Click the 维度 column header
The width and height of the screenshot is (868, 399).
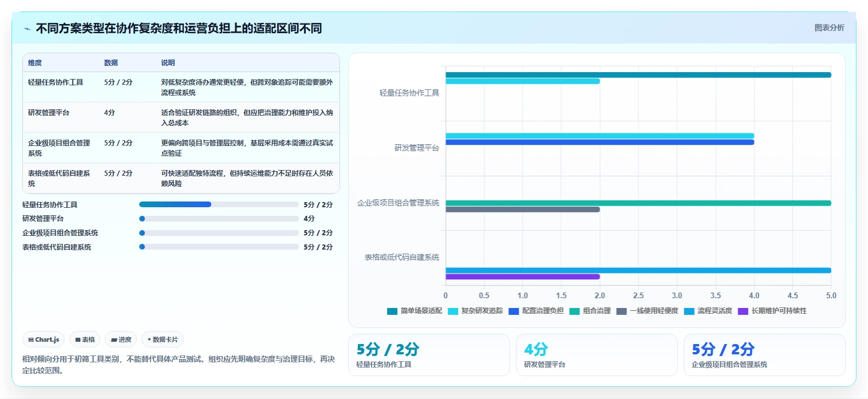[35, 62]
